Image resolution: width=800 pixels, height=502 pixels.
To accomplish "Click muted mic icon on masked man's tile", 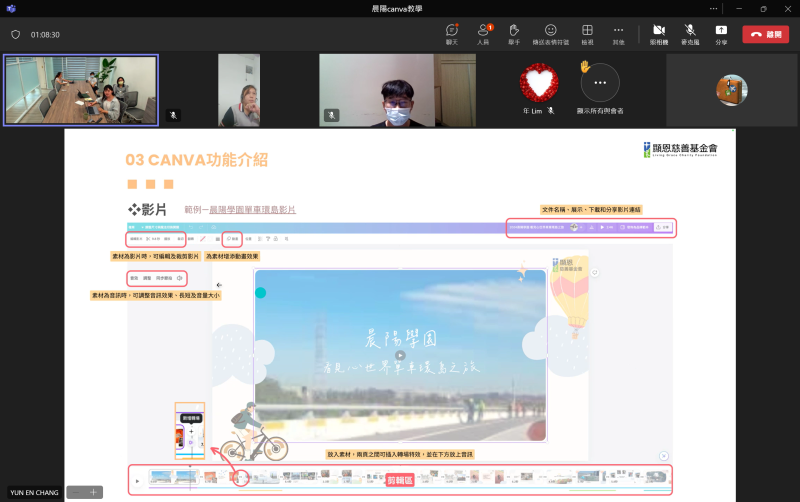I will click(332, 115).
